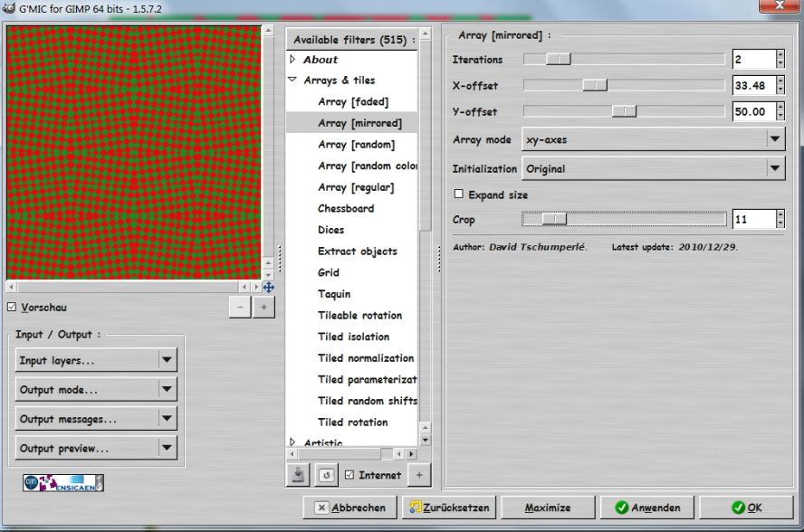Toggle the Vorschau preview checkbox
Screen dimensions: 804x532
point(11,308)
